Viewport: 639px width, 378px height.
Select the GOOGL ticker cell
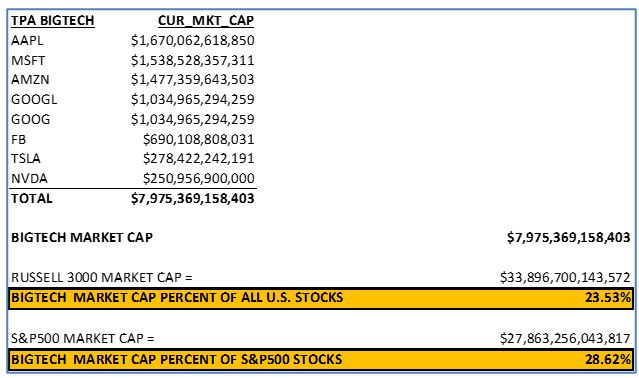coord(34,99)
